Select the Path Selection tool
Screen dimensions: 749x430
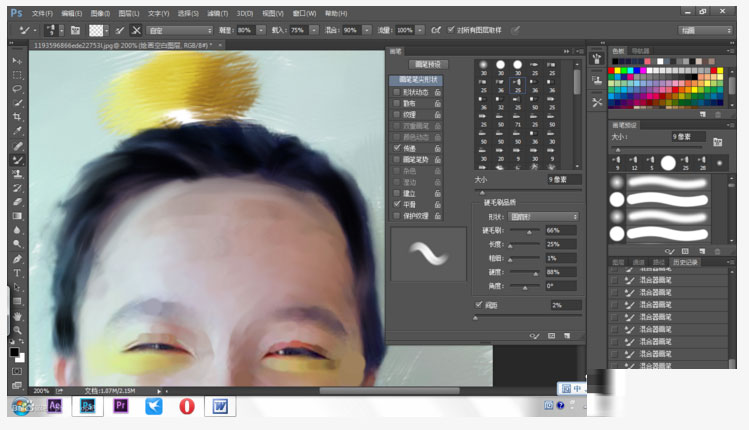pyautogui.click(x=17, y=287)
